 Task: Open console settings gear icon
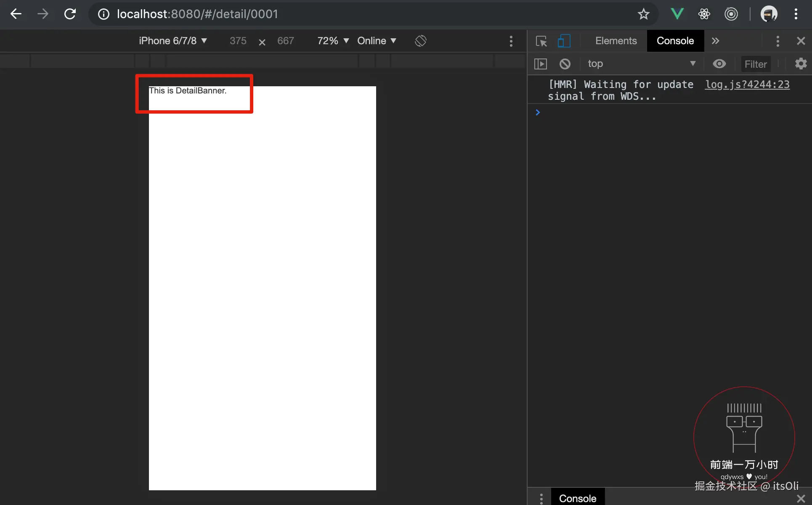(801, 64)
